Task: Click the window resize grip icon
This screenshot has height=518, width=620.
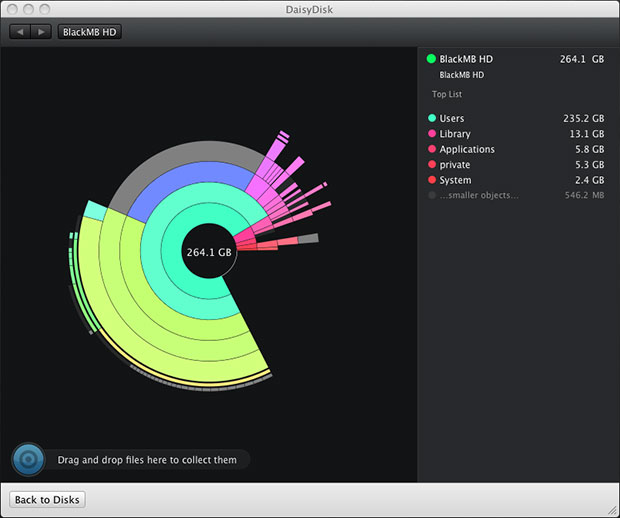Action: coord(612,511)
